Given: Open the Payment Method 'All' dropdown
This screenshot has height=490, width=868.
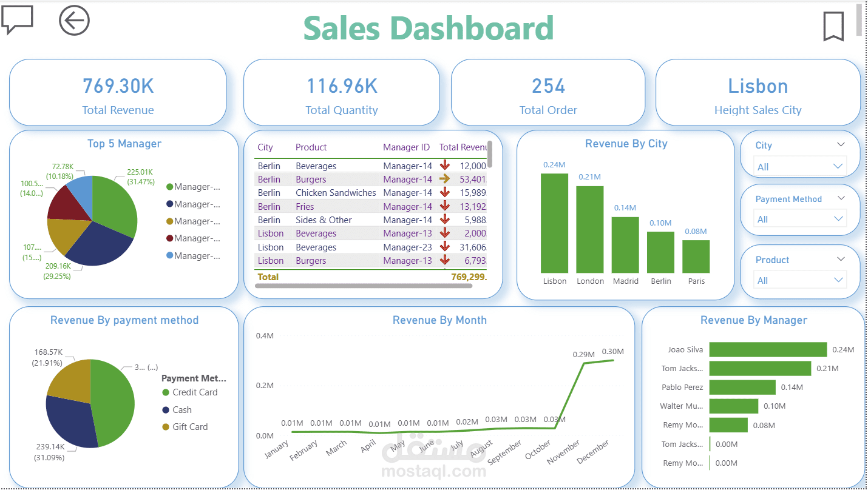Looking at the screenshot, I should pos(800,219).
